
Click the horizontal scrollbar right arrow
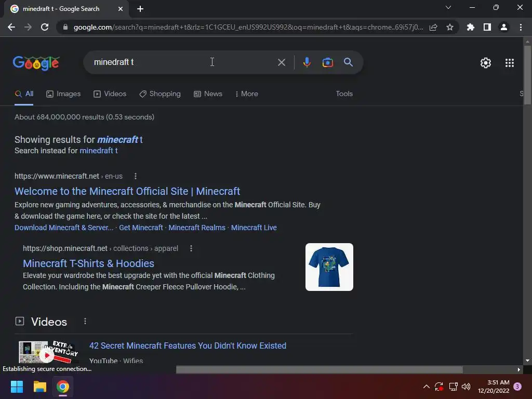tap(518, 369)
